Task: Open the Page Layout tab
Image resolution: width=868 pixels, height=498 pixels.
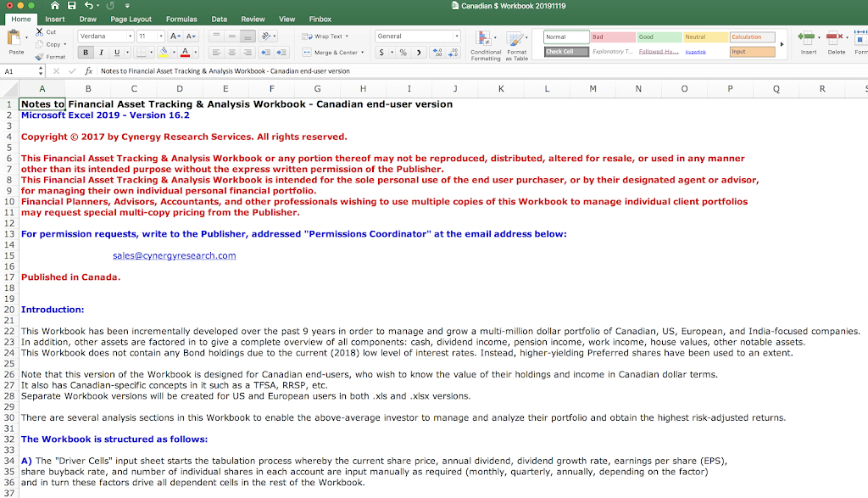Action: pos(131,19)
